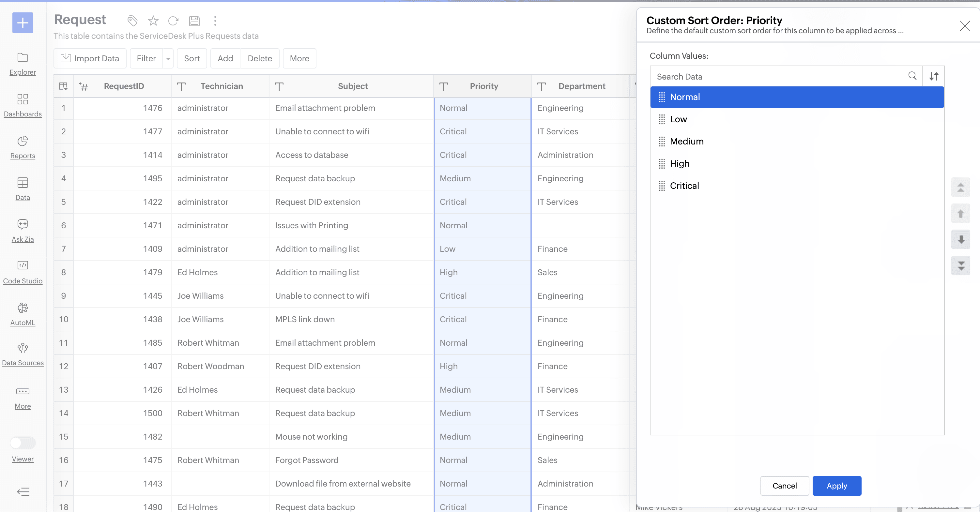This screenshot has height=512, width=980.
Task: Move selected value to bottom arrow
Action: pyautogui.click(x=961, y=265)
